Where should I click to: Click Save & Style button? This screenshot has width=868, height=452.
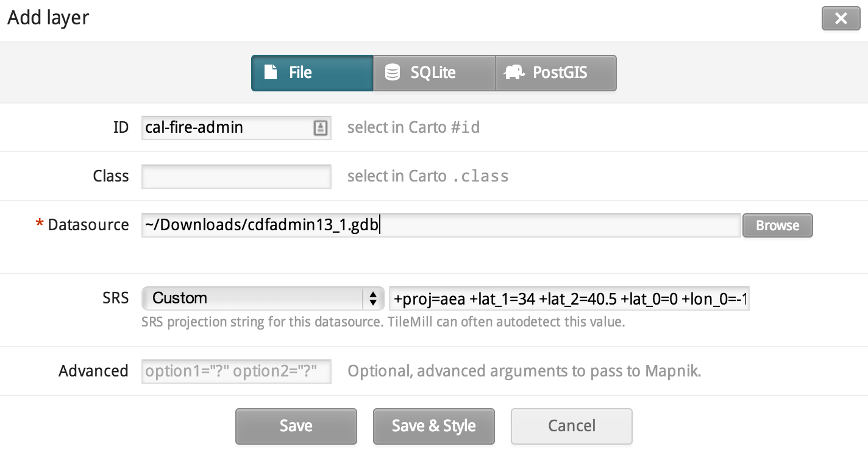tap(434, 426)
